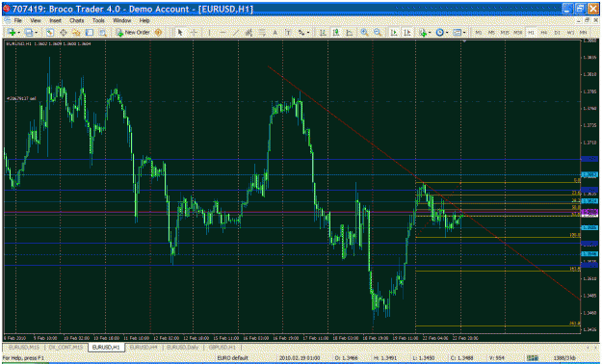Switch chart to Bar Chart mode
The height and width of the screenshot is (364, 602).
[323, 33]
